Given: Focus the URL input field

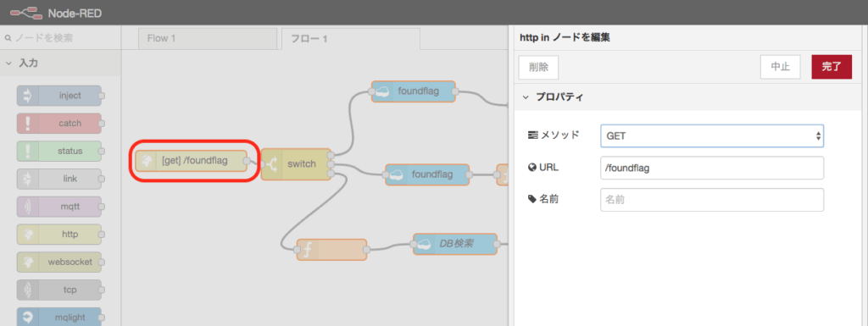Looking at the screenshot, I should (x=712, y=168).
